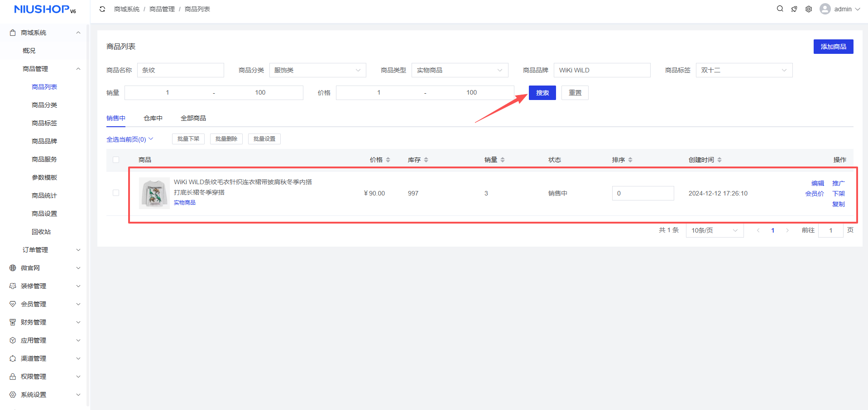Open the settings gear icon in header
Viewport: 868px width, 410px height.
809,9
